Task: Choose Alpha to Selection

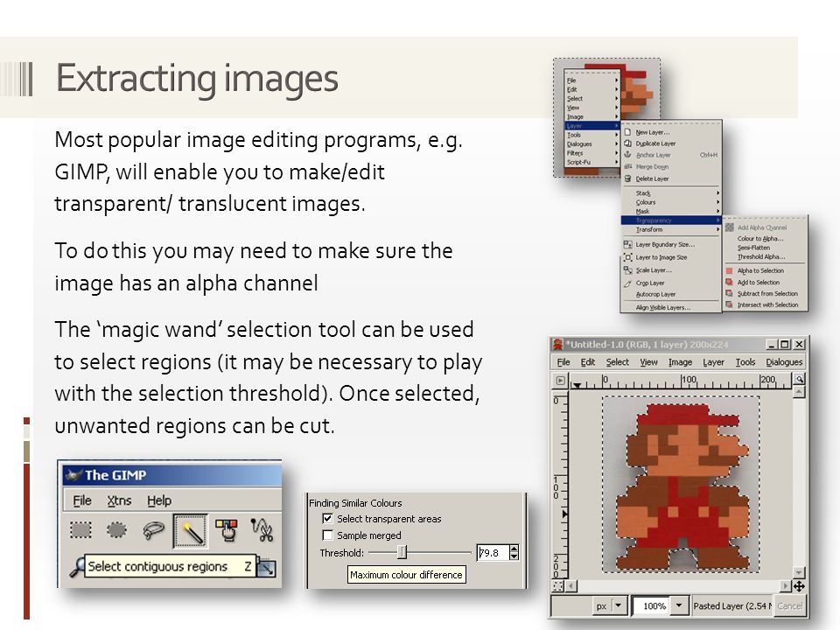Action: pyautogui.click(x=760, y=270)
